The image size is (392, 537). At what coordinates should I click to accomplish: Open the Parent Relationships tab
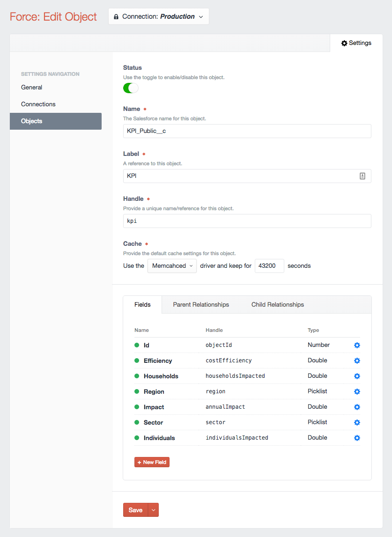click(x=201, y=304)
